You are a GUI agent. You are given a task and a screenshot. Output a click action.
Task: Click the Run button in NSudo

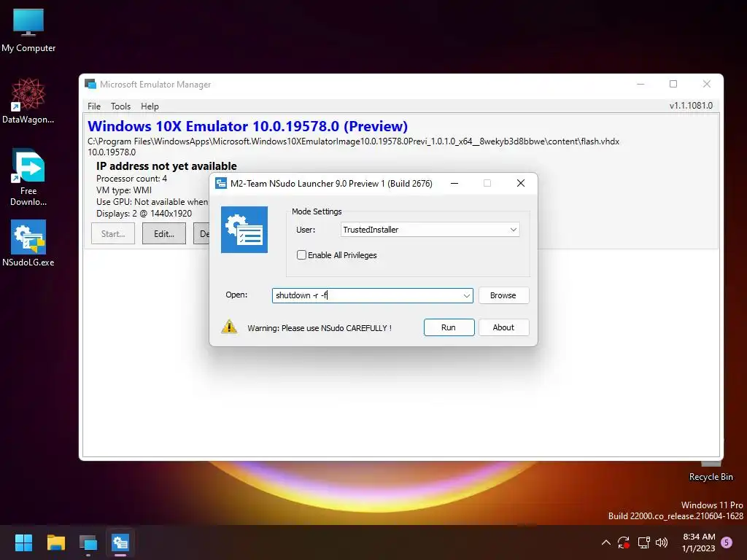coord(449,327)
